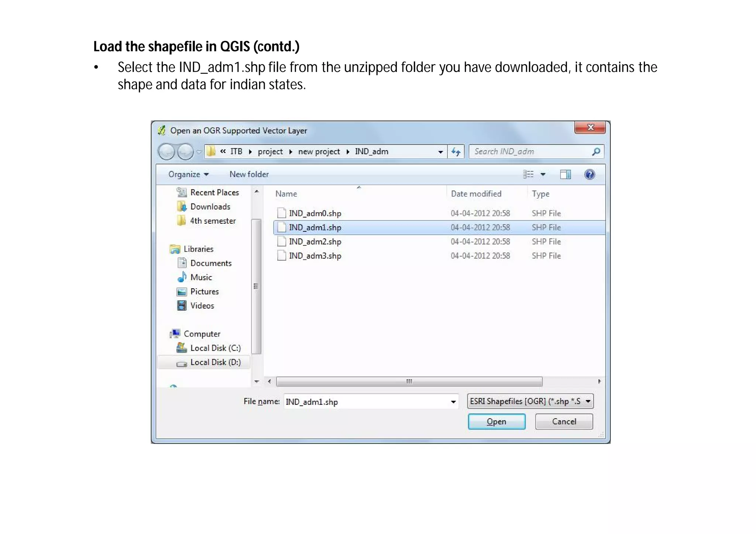Image resolution: width=756 pixels, height=534 pixels.
Task: Open Videos library
Action: point(202,306)
